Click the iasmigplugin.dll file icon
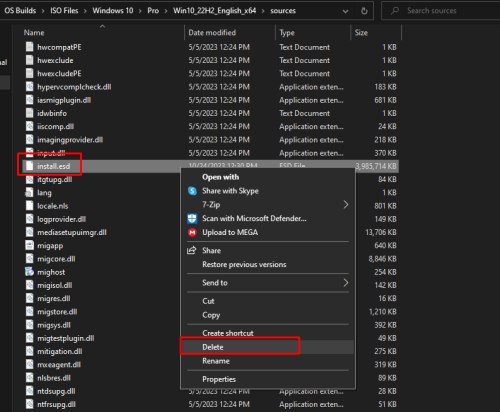This screenshot has height=412, width=500. [x=30, y=100]
